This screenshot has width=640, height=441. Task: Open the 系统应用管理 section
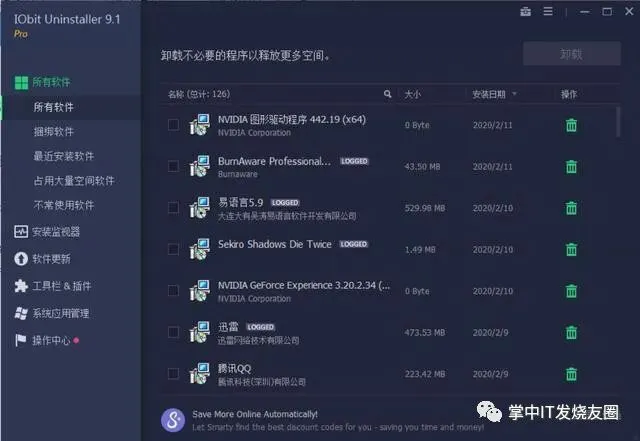[61, 314]
